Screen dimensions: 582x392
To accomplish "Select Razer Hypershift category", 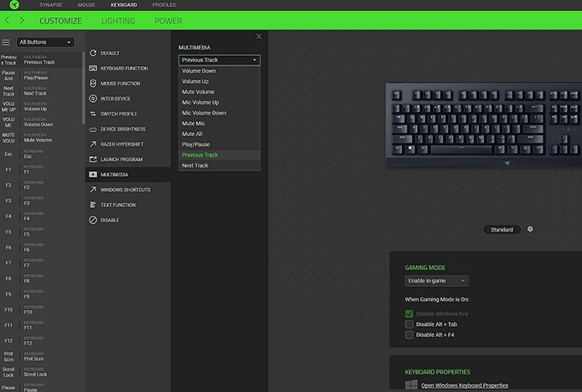I will tap(128, 144).
